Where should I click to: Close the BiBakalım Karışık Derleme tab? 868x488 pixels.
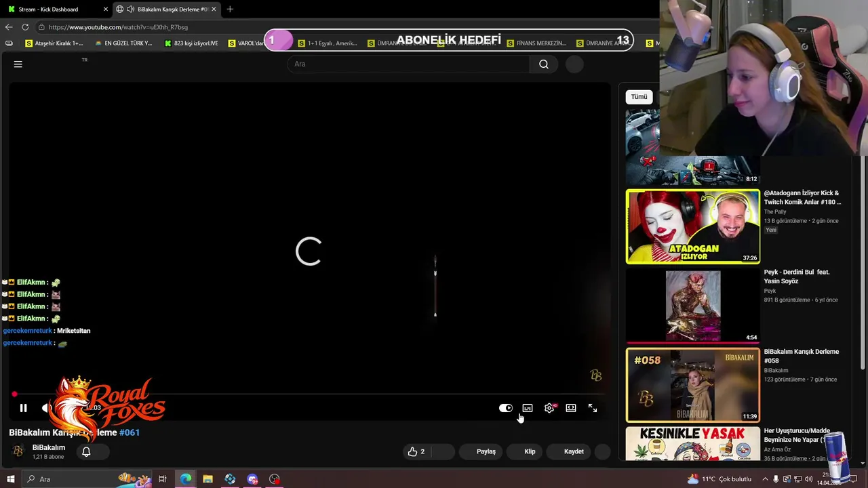click(x=214, y=9)
